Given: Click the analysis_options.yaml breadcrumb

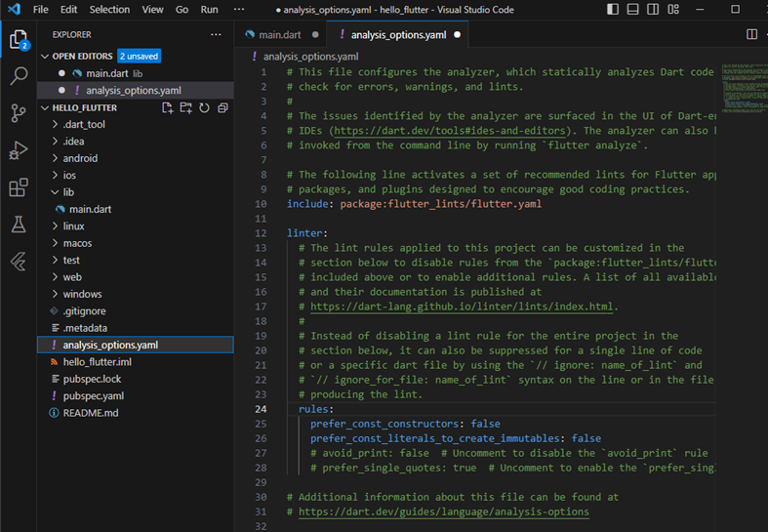Looking at the screenshot, I should pos(310,57).
